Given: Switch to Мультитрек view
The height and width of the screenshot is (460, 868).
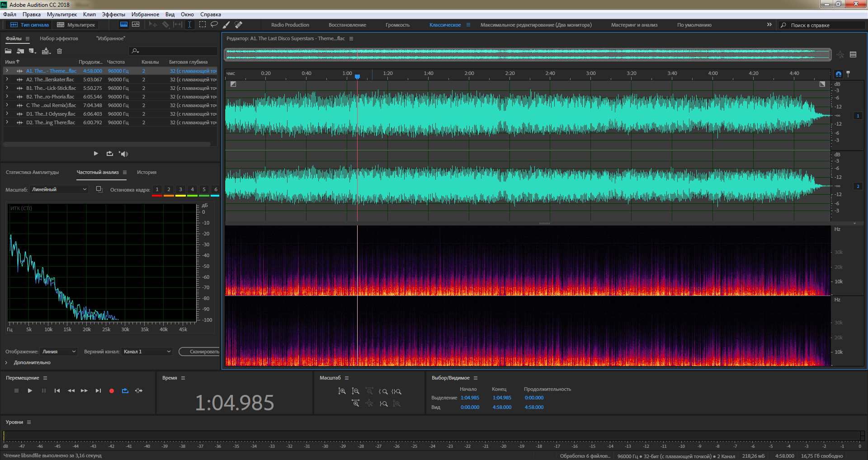Looking at the screenshot, I should (x=76, y=25).
